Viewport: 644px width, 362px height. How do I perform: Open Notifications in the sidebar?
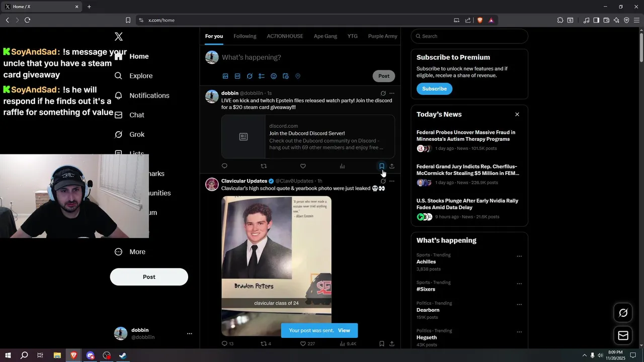[x=142, y=96]
